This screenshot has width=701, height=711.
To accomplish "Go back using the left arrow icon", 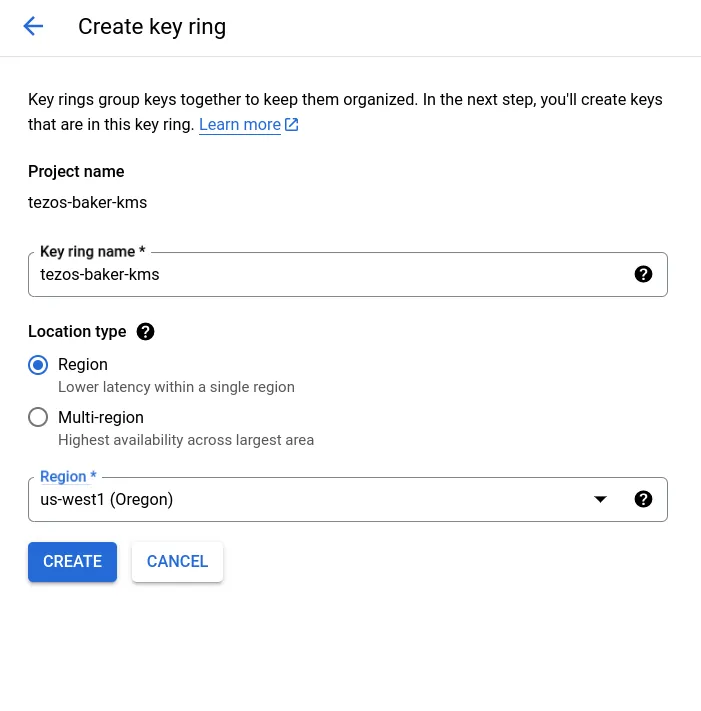I will click(x=33, y=27).
